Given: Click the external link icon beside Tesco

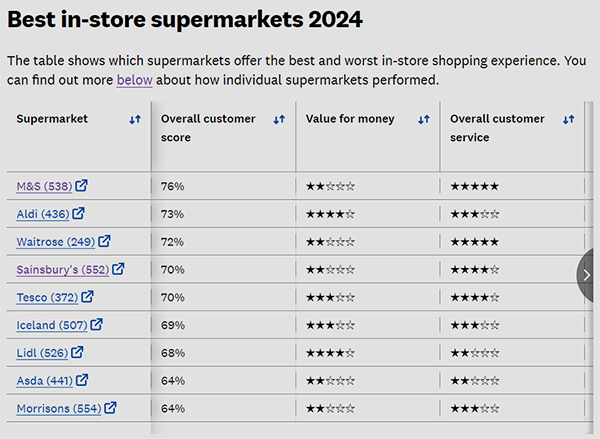Looking at the screenshot, I should [87, 297].
